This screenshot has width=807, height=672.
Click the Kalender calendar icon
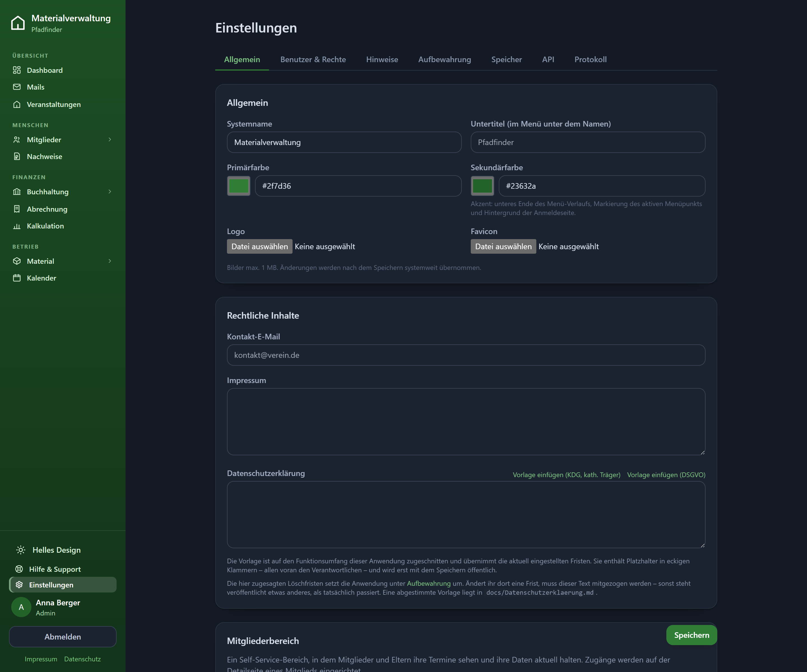[17, 278]
